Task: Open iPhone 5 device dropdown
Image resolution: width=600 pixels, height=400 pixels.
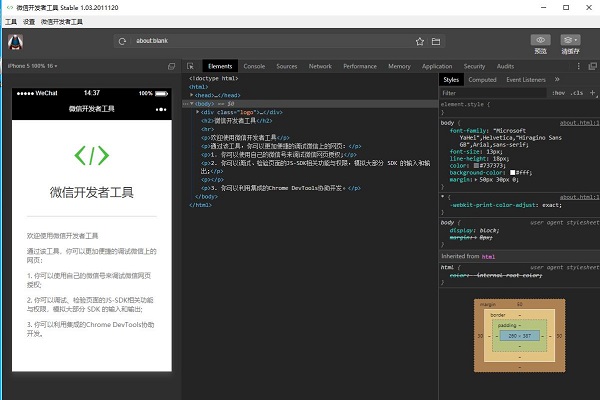Action: tap(32, 66)
